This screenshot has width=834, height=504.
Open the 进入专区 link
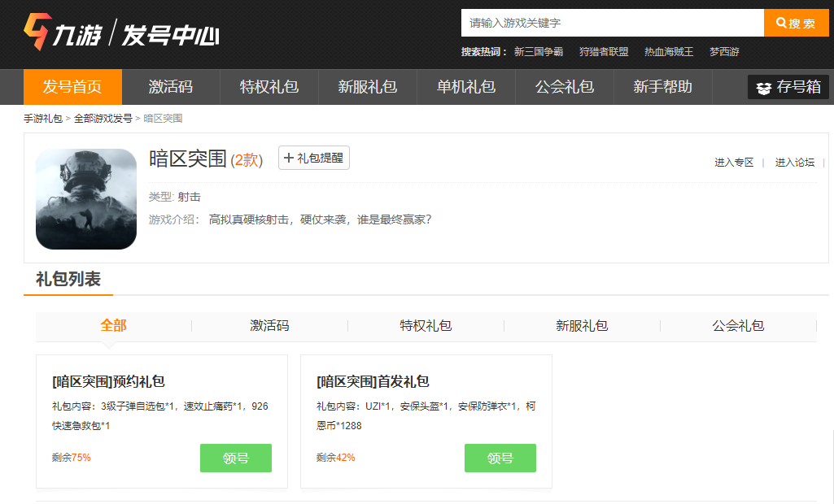click(x=734, y=163)
